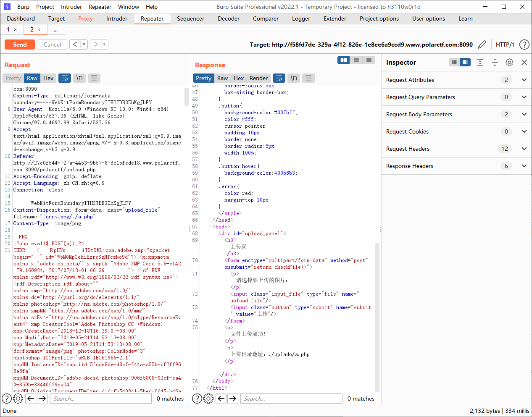Go to next request with forward arrow
Viewport: 532px width, 417px height.
click(x=95, y=44)
